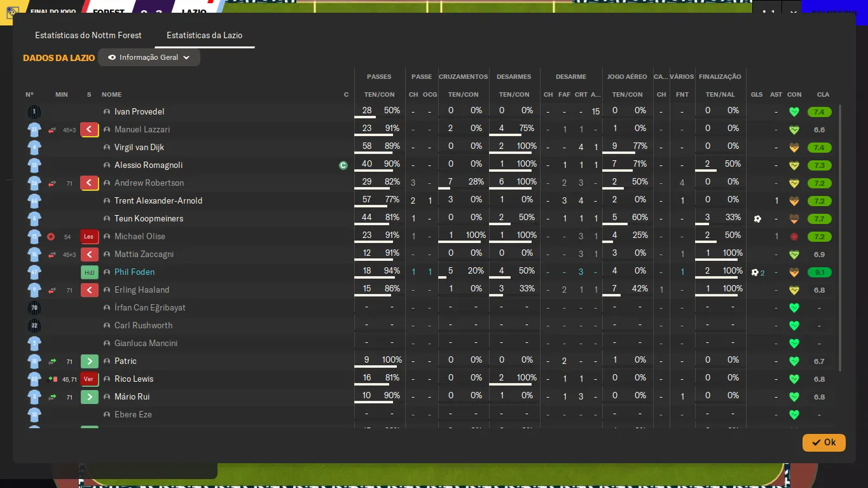The image size is (868, 488).
Task: Click Michael Olise's red injury cross icon
Action: tap(51, 237)
